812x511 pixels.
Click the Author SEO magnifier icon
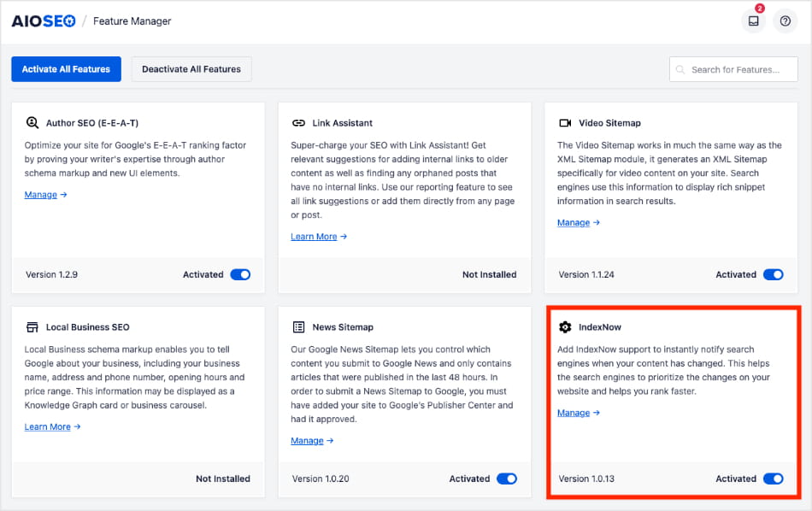32,123
